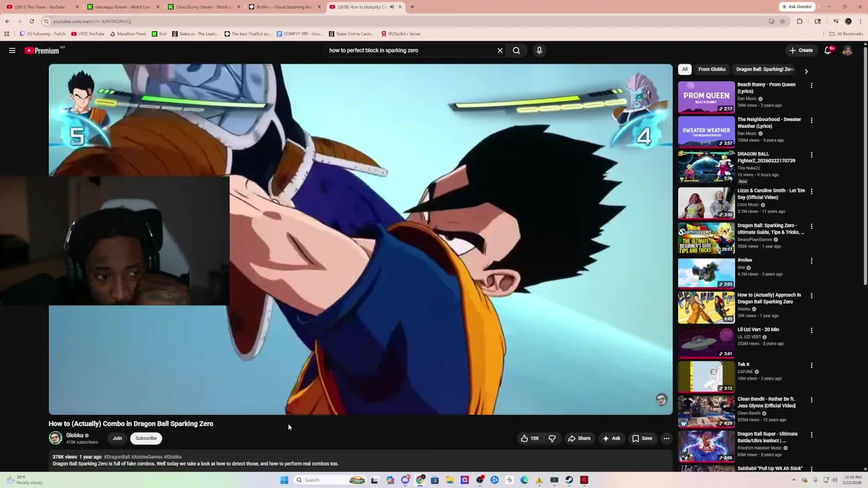Open Microsoft Store from taskbar
Image resolution: width=868 pixels, height=488 pixels.
[435, 480]
